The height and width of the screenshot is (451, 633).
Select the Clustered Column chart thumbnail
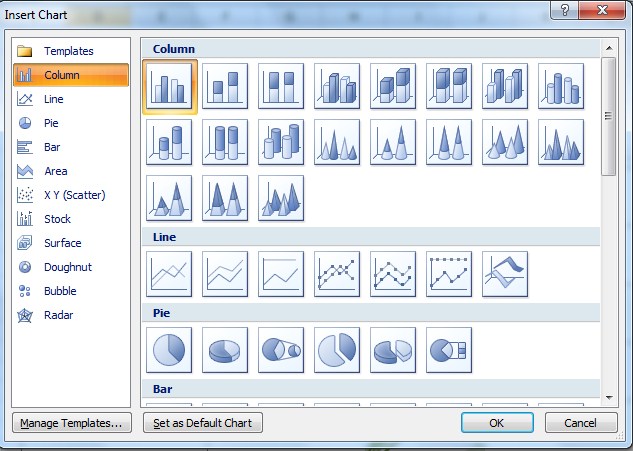169,86
